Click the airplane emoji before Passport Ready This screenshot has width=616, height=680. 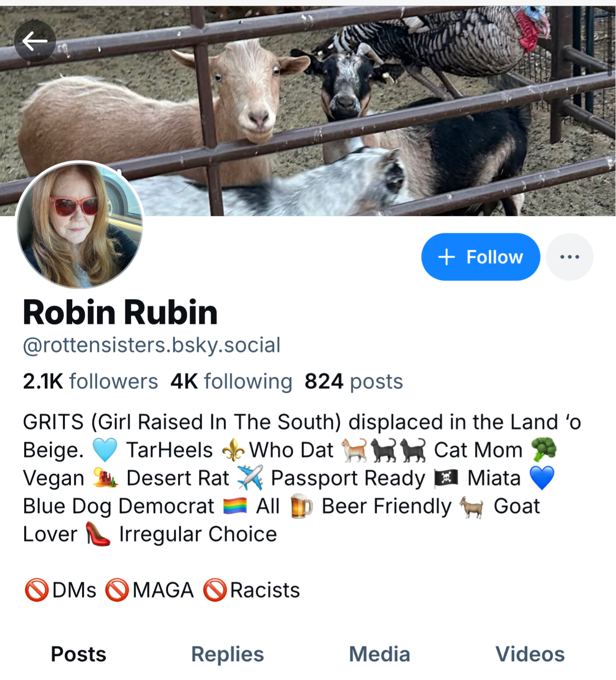pos(250,478)
